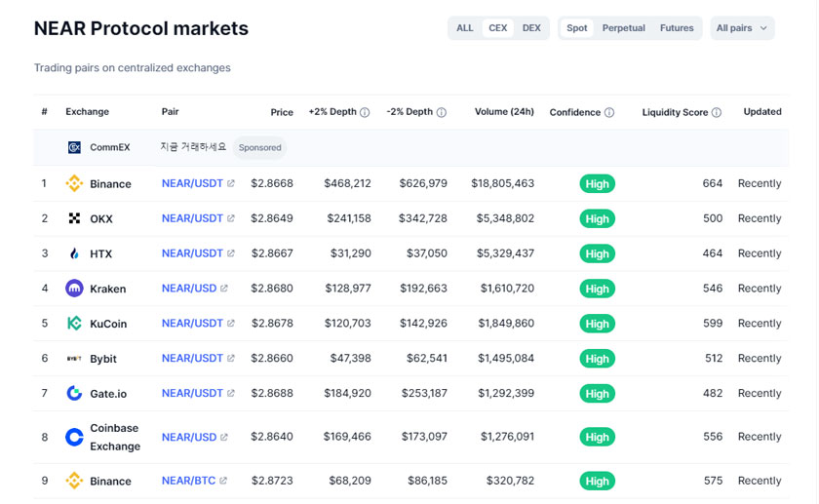
Task: Click the info icon next to Confidence
Action: pyautogui.click(x=609, y=112)
